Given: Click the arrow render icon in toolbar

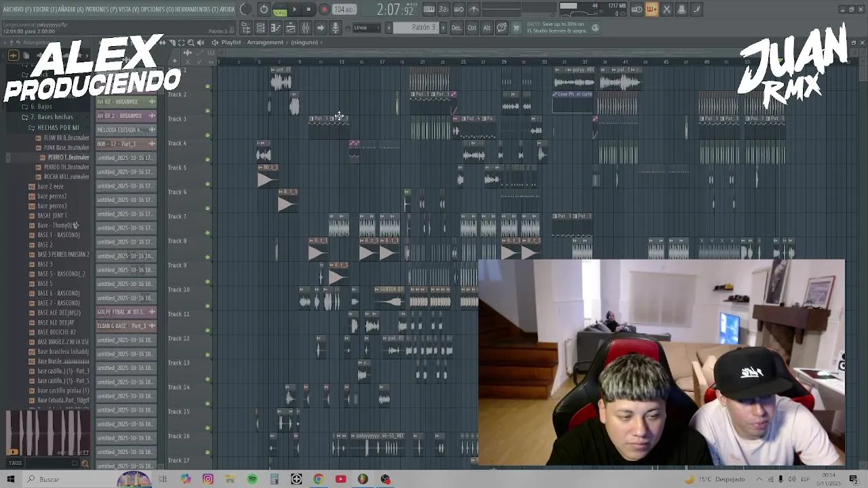Looking at the screenshot, I should point(321,28).
